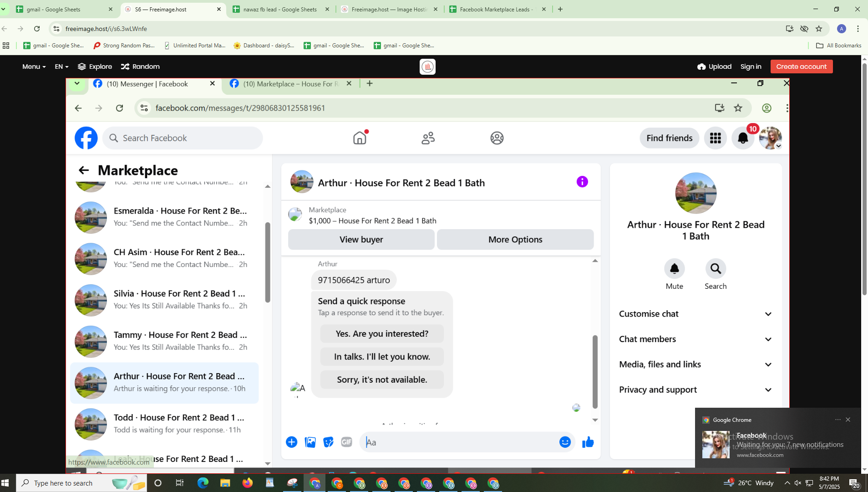Launch Microsoft Edge from taskbar

click(203, 483)
